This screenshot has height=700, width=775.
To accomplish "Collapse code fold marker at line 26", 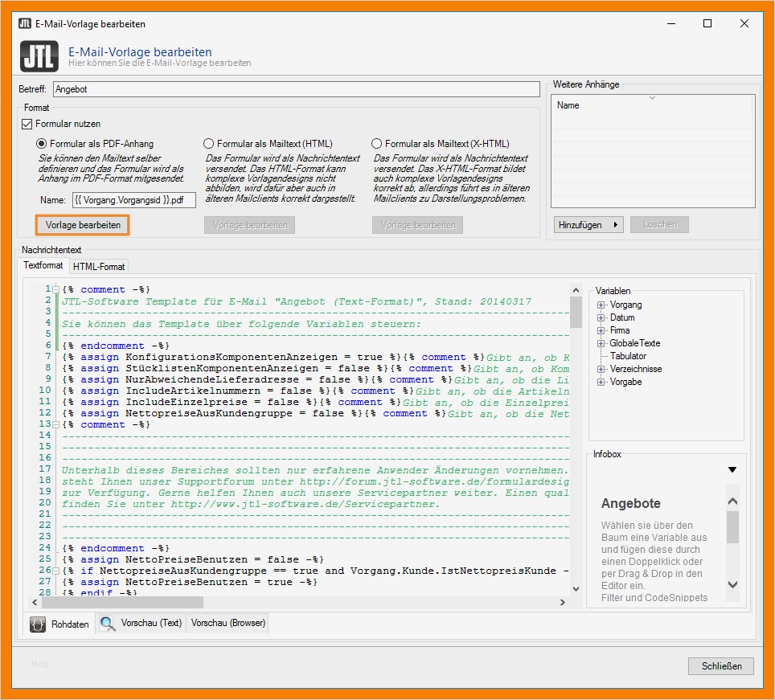I will tap(55, 571).
